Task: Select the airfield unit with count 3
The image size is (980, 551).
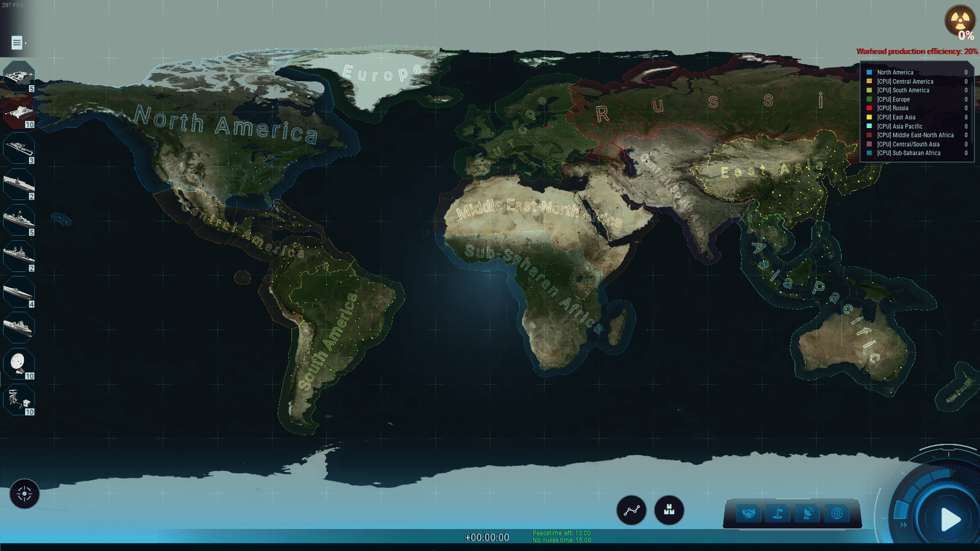Action: (19, 148)
